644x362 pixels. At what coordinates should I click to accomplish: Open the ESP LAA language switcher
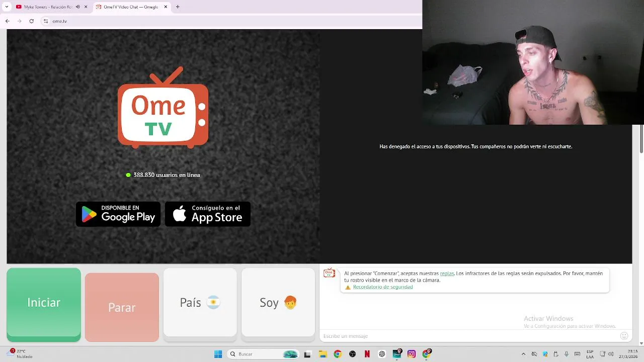coord(590,354)
